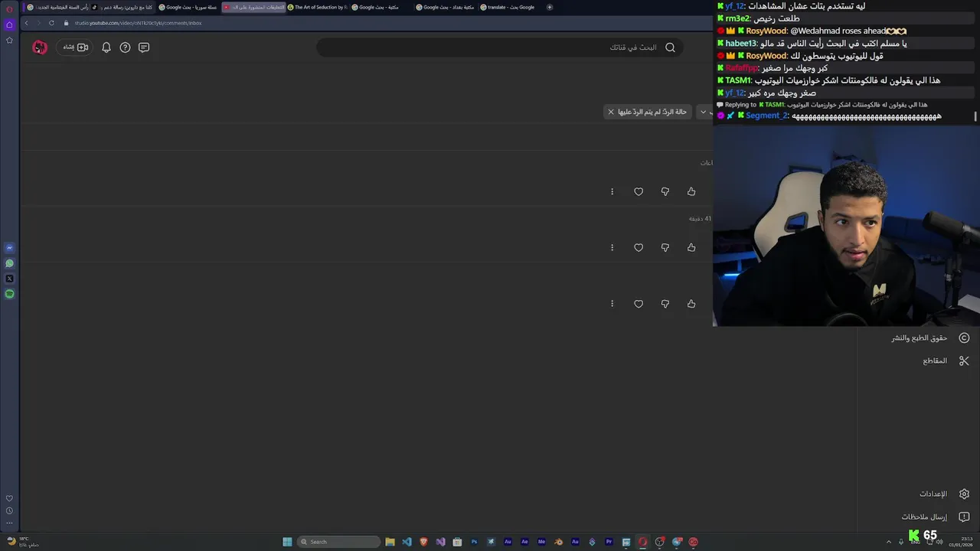Open the channel account avatar menu

[40, 47]
